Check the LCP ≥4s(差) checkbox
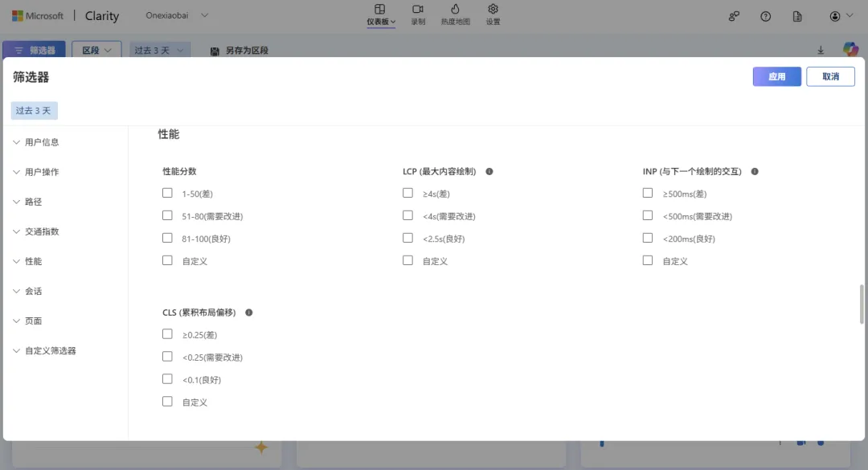Viewport: 868px width, 470px height. (x=407, y=193)
